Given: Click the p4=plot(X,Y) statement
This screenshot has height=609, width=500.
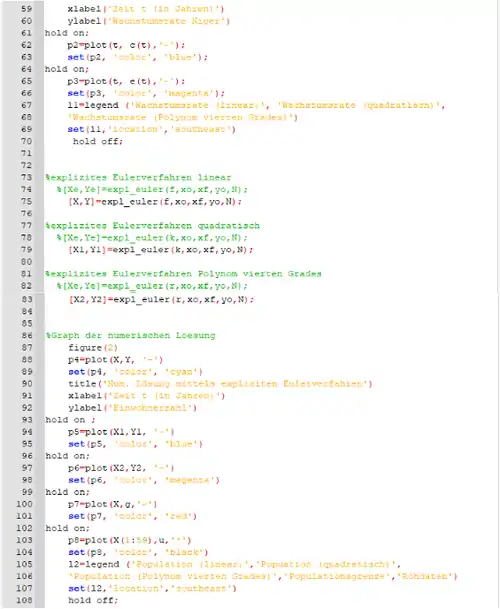Looking at the screenshot, I should coord(115,360).
